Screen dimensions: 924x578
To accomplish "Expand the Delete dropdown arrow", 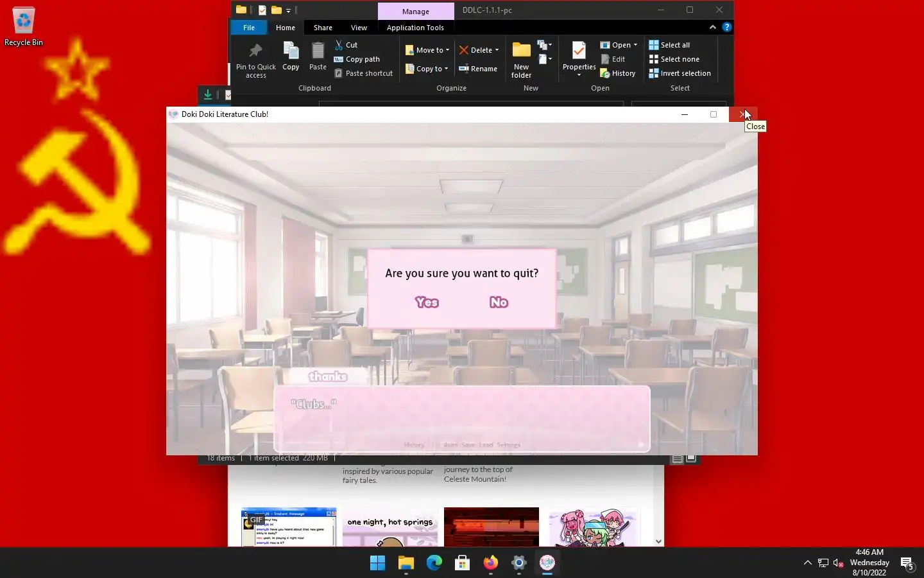I will 497,50.
